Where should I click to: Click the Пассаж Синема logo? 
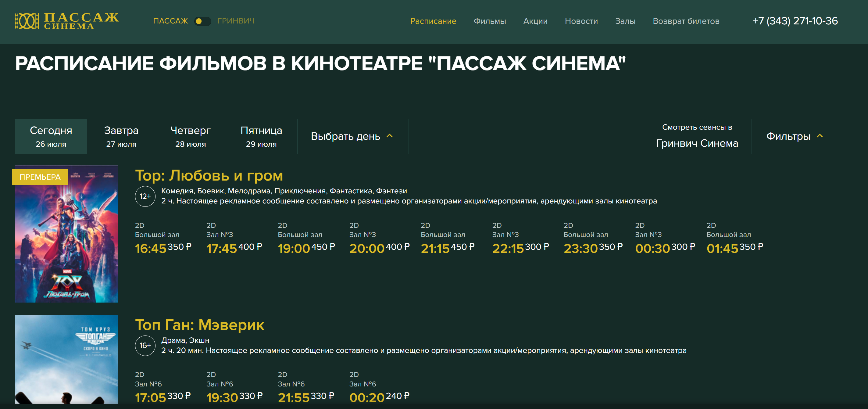click(67, 21)
